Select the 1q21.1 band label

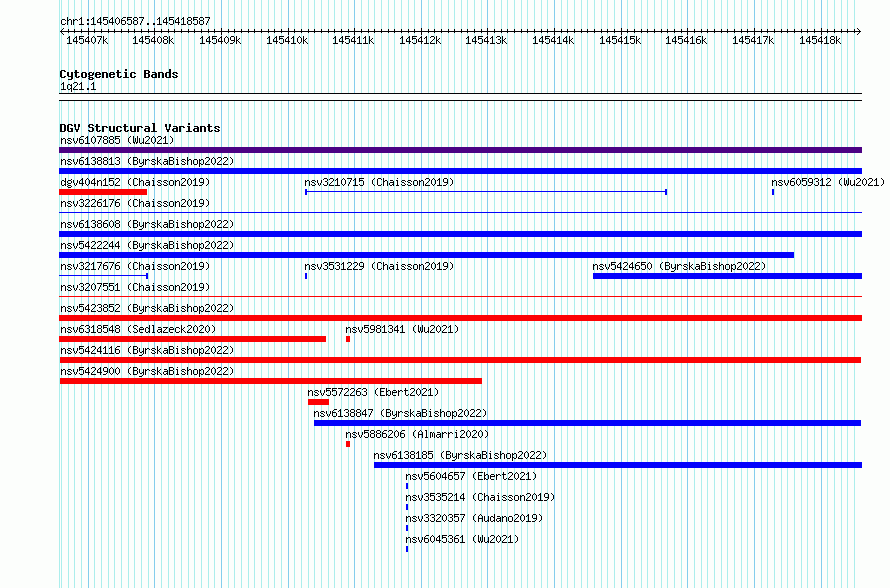(x=78, y=86)
